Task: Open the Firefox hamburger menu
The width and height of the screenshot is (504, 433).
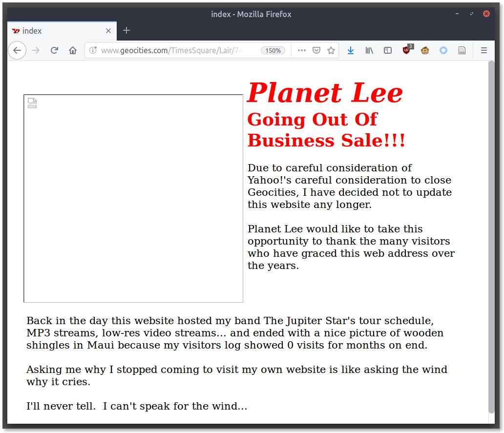Action: 484,50
